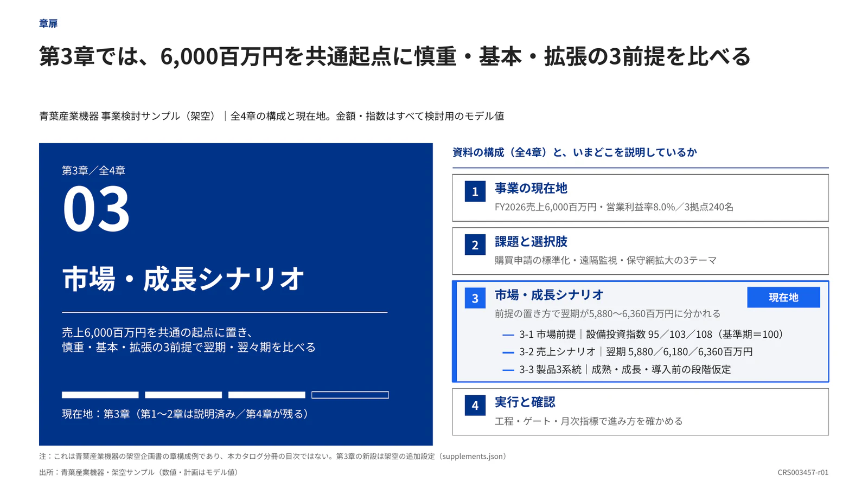868x488 pixels.
Task: Click the number 3 badge in the highlighted card
Action: 475,298
